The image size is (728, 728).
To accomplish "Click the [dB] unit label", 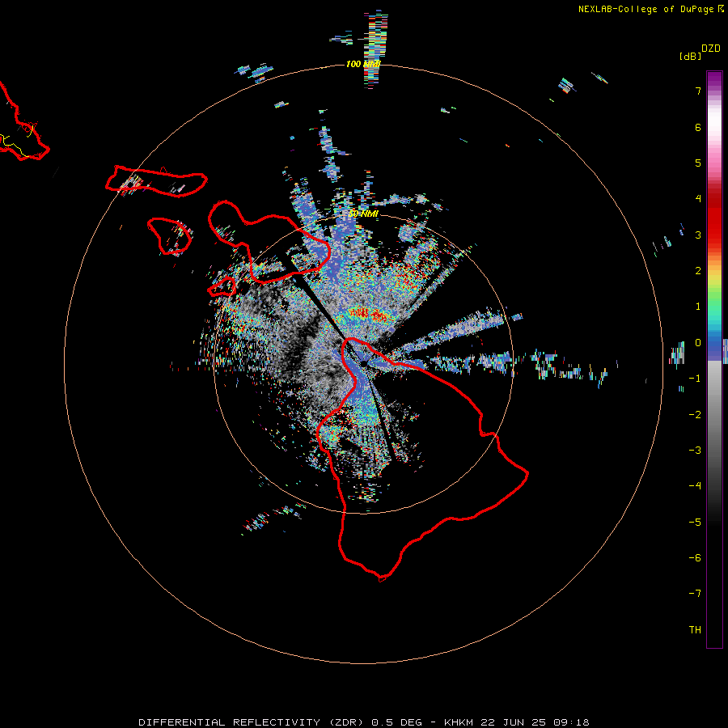I will tap(690, 56).
